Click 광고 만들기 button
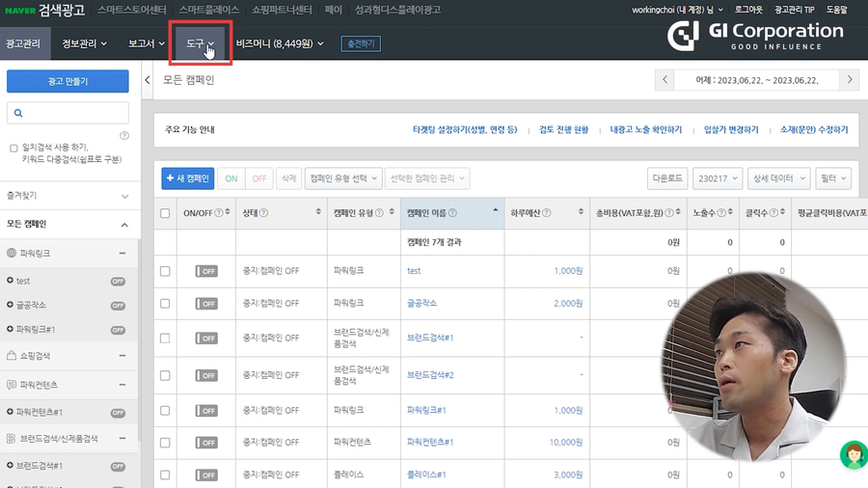The height and width of the screenshot is (488, 868). point(68,81)
